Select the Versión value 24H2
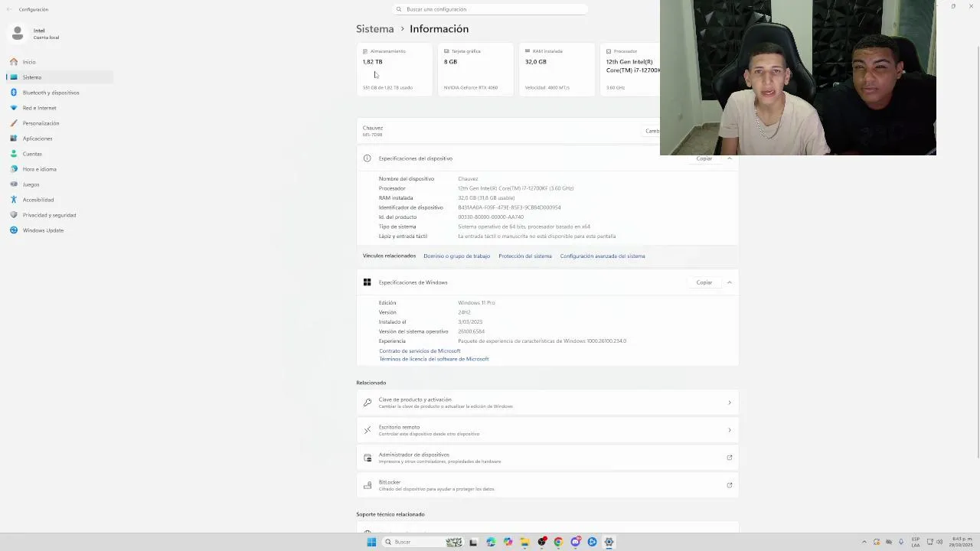Image resolution: width=980 pixels, height=551 pixels. pos(464,312)
